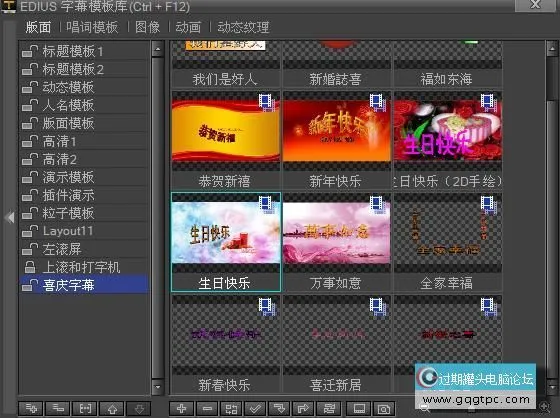Select the pastel 生日快乐 template thumbnail
The width and height of the screenshot is (560, 418).
tap(226, 233)
